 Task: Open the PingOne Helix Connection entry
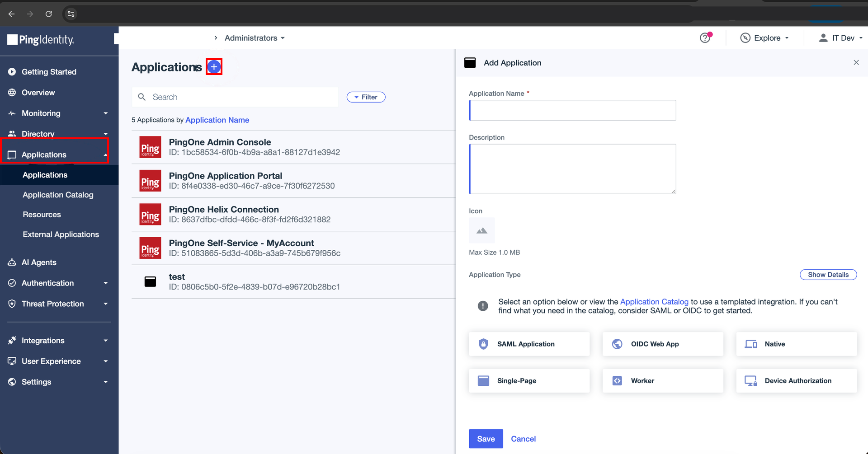click(293, 215)
